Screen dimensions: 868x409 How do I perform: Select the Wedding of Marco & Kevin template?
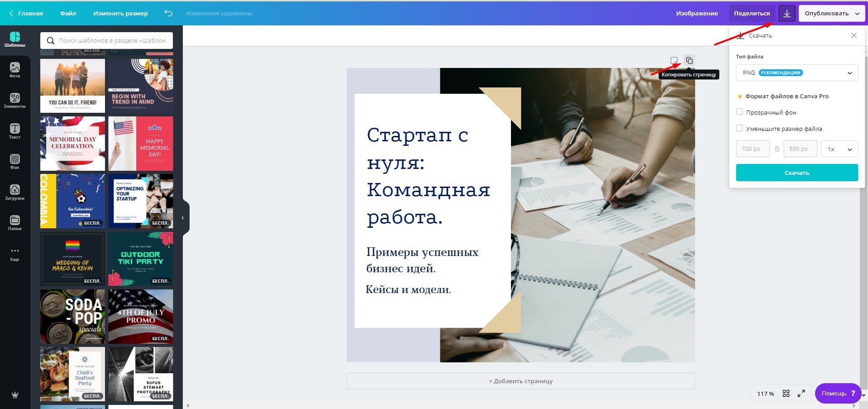coord(72,259)
